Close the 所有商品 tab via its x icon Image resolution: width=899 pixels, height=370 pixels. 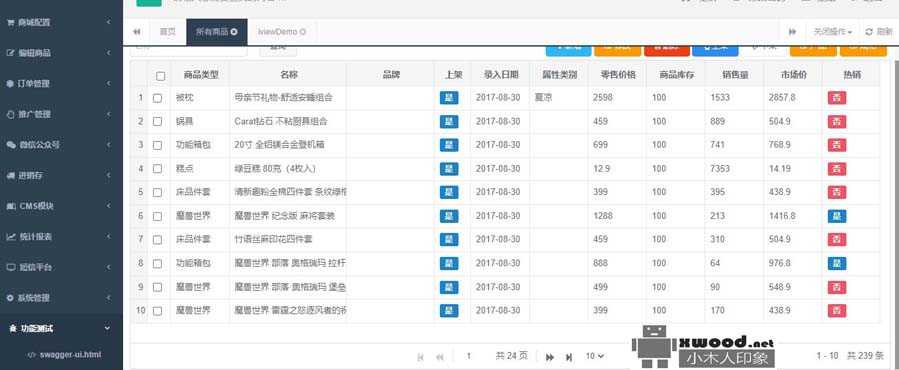[234, 32]
